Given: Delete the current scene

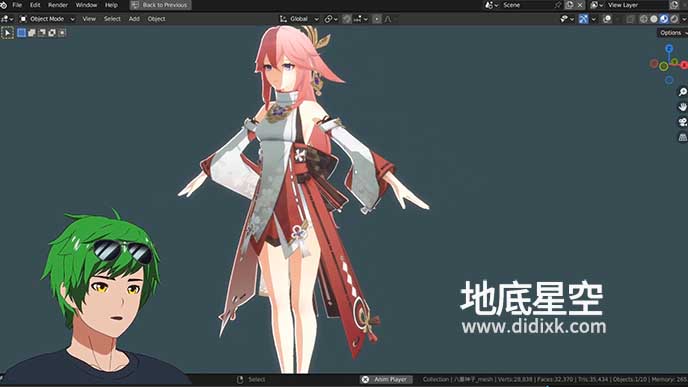Looking at the screenshot, I should coord(580,5).
